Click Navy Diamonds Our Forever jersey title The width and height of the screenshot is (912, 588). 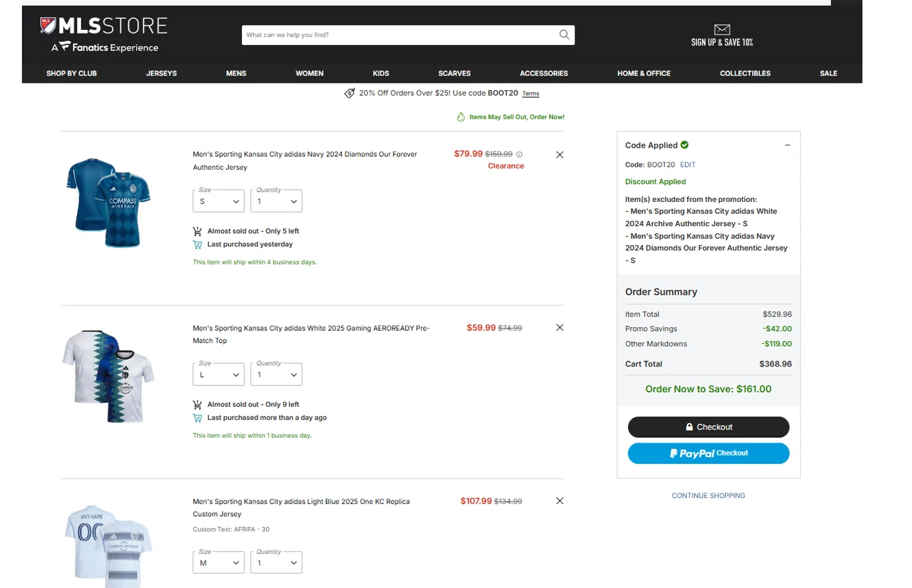click(305, 161)
